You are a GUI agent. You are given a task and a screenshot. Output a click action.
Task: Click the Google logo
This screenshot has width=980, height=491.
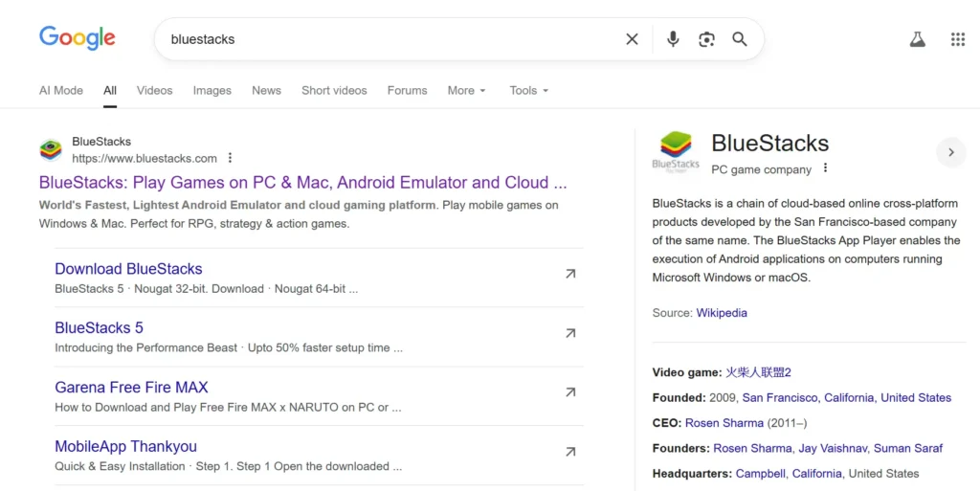click(x=77, y=38)
